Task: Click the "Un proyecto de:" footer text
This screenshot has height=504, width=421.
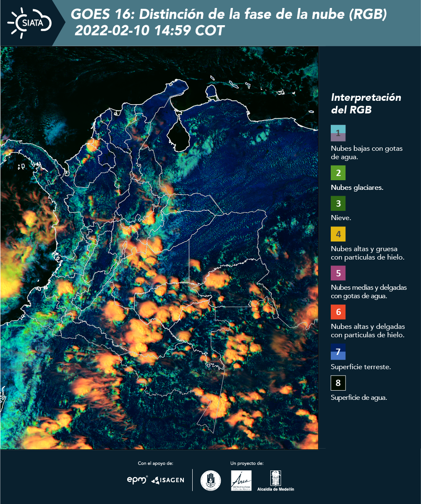Action: (247, 464)
